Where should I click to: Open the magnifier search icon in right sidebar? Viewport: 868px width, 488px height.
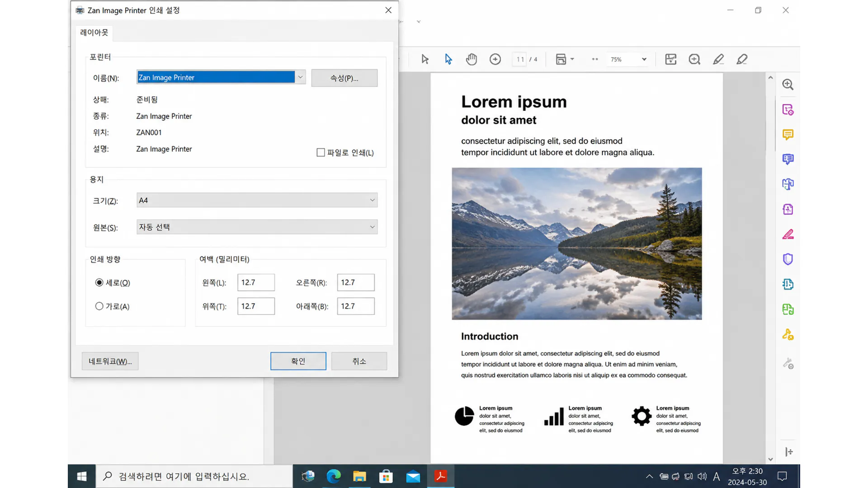pos(788,84)
